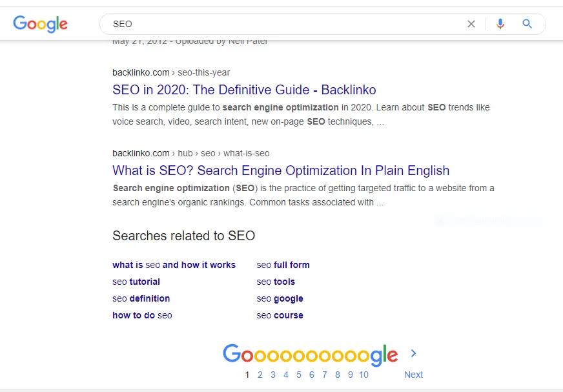
Task: Jump to results page 10
Action: 363,375
